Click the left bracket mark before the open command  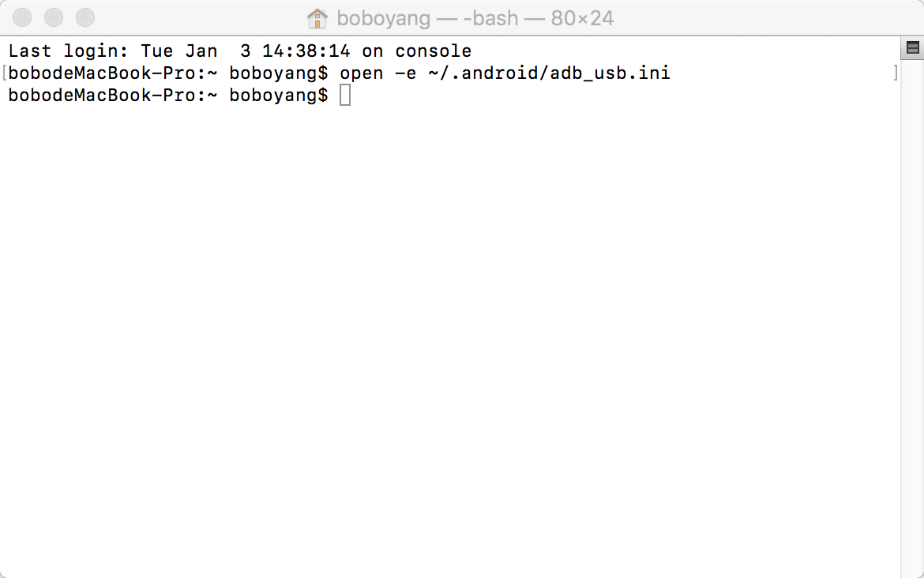click(4, 73)
